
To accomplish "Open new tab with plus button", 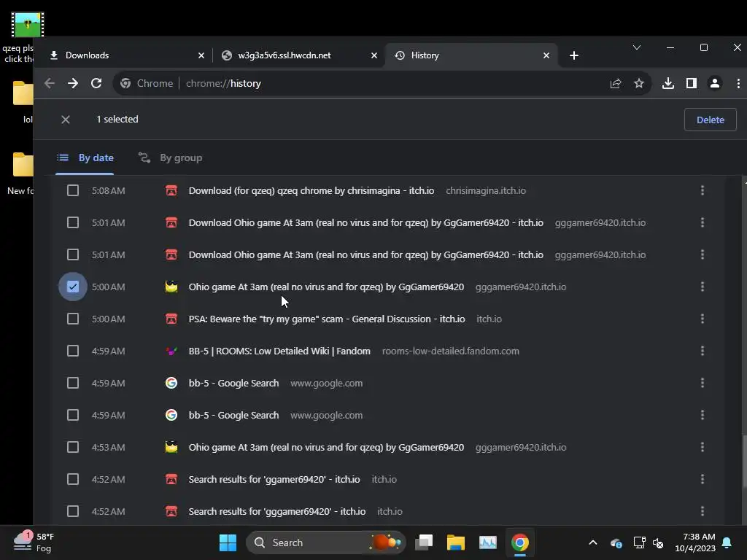I will pyautogui.click(x=574, y=55).
